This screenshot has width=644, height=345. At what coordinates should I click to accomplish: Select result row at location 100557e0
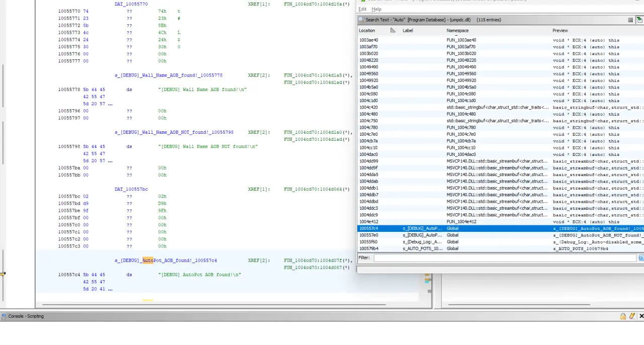(x=501, y=235)
